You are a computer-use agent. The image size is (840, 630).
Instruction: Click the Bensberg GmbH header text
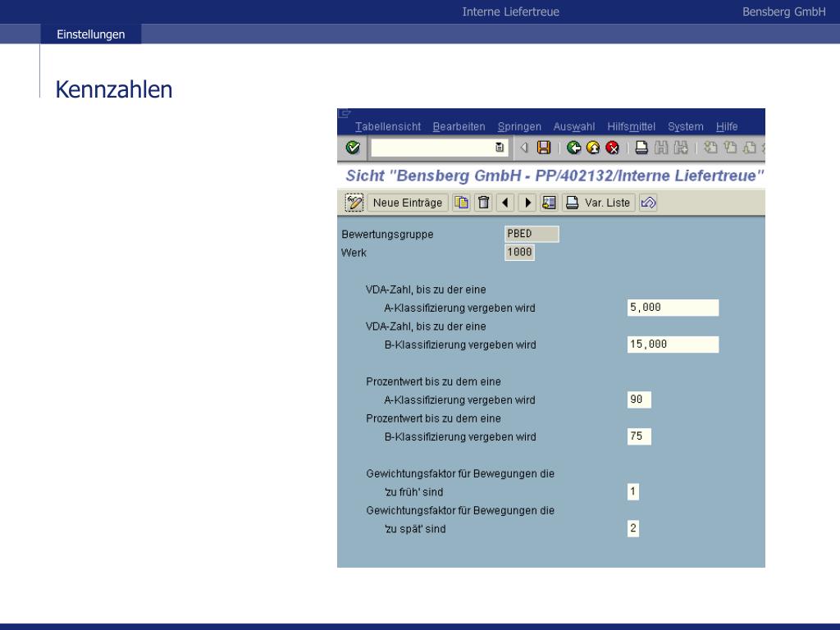(783, 11)
